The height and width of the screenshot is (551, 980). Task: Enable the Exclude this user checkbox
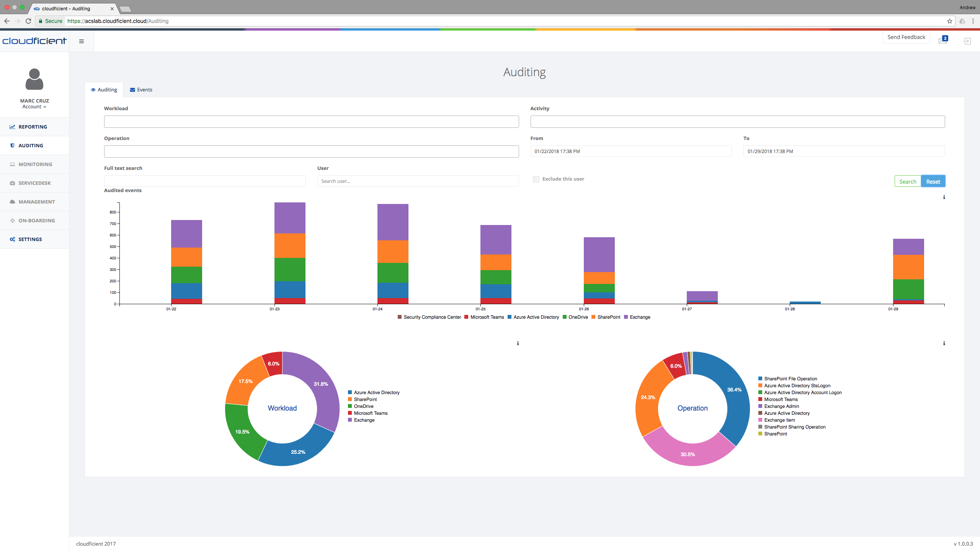tap(536, 179)
